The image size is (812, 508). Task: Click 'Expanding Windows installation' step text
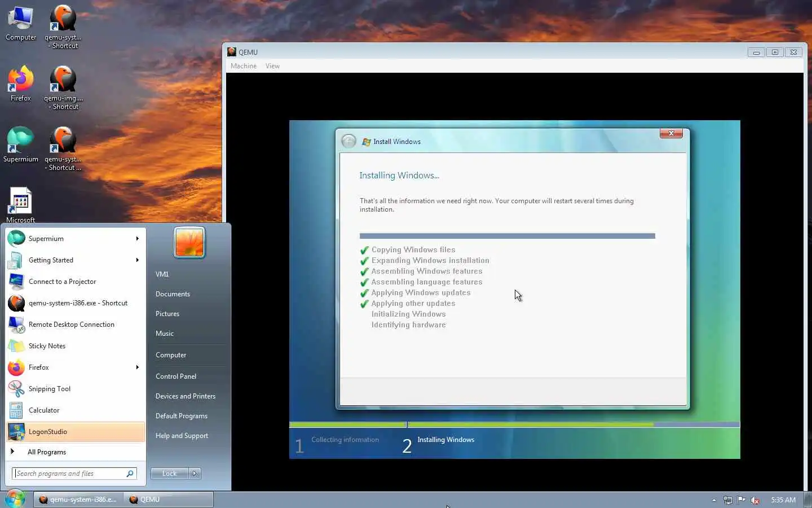point(430,260)
